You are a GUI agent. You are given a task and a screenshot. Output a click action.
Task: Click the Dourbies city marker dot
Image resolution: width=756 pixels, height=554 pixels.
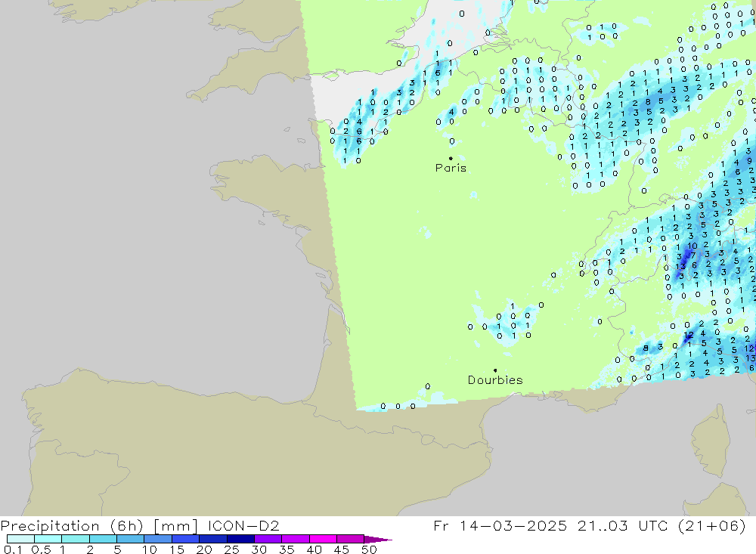click(x=495, y=370)
